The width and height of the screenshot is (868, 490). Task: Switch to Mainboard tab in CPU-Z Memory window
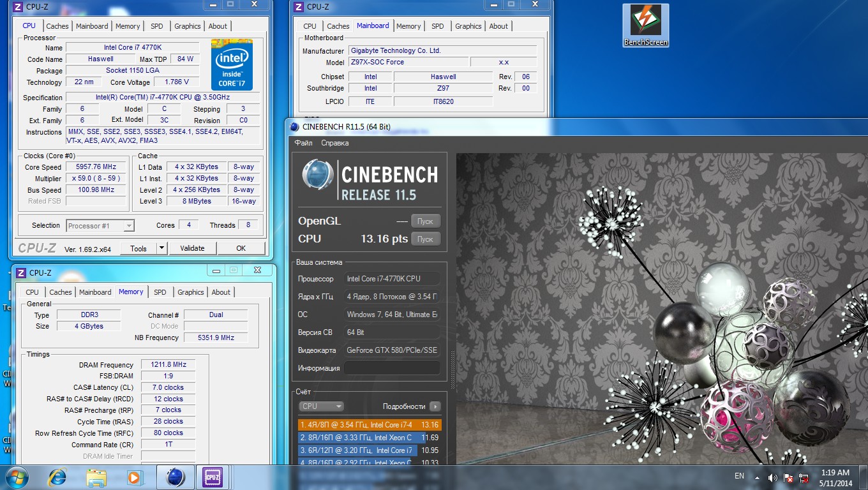(95, 292)
